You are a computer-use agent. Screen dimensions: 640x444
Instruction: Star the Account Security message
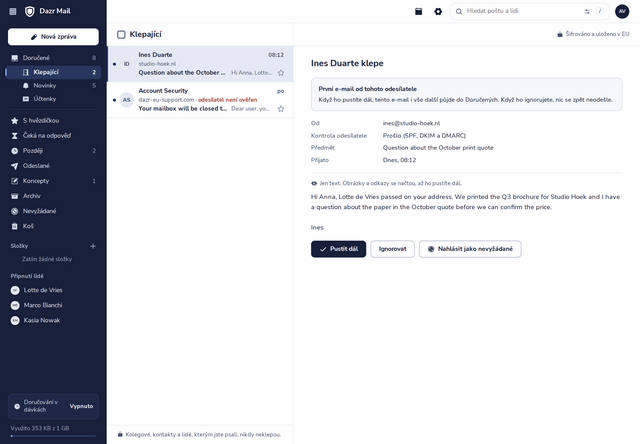pos(281,109)
